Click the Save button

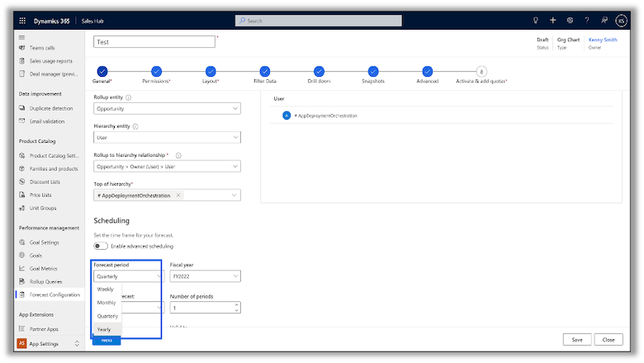[577, 340]
